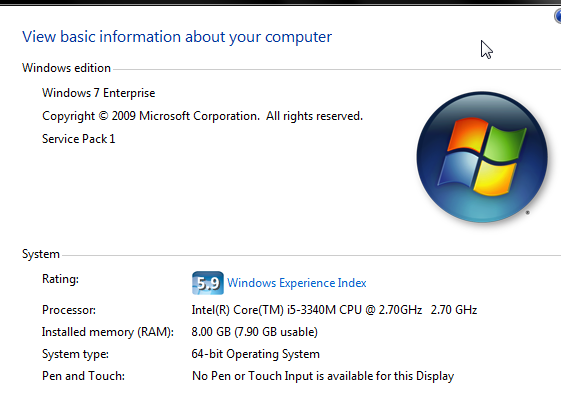Click the 'Pen and Touch:' label

click(x=83, y=376)
